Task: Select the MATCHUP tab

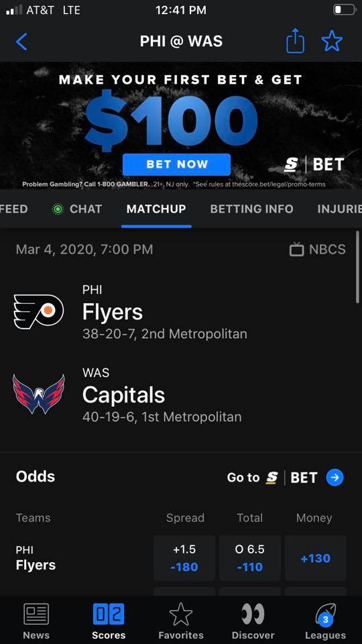Action: (x=156, y=209)
